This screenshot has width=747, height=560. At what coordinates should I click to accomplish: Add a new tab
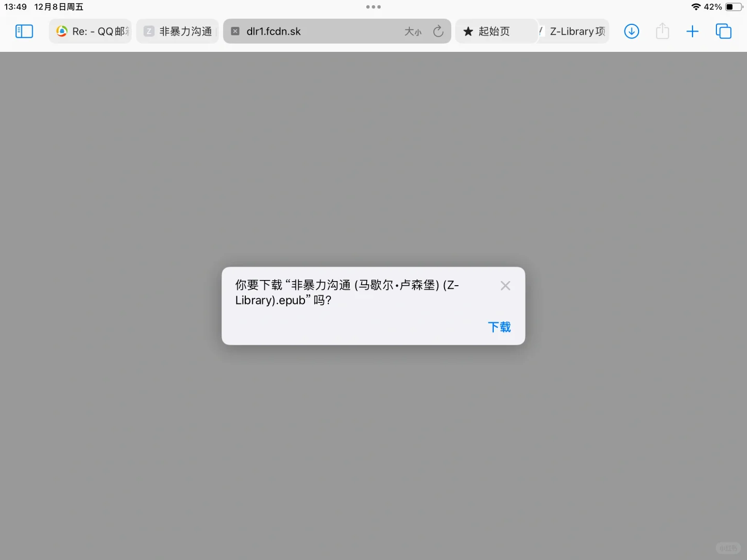click(x=693, y=32)
